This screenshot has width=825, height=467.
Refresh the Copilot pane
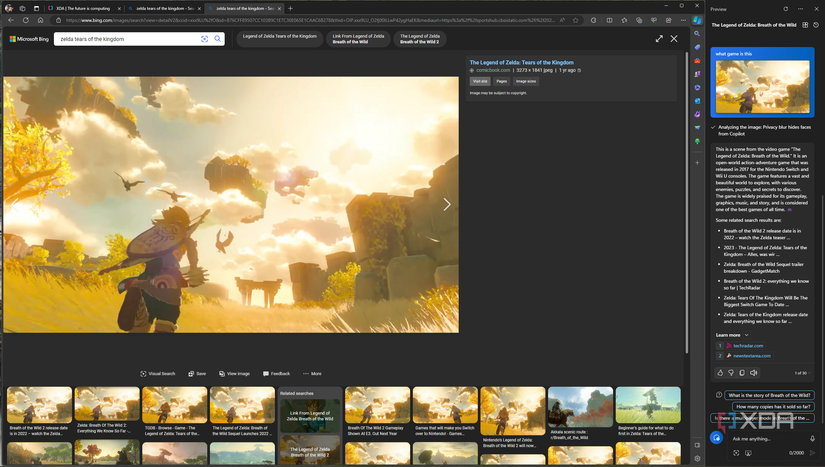786,9
